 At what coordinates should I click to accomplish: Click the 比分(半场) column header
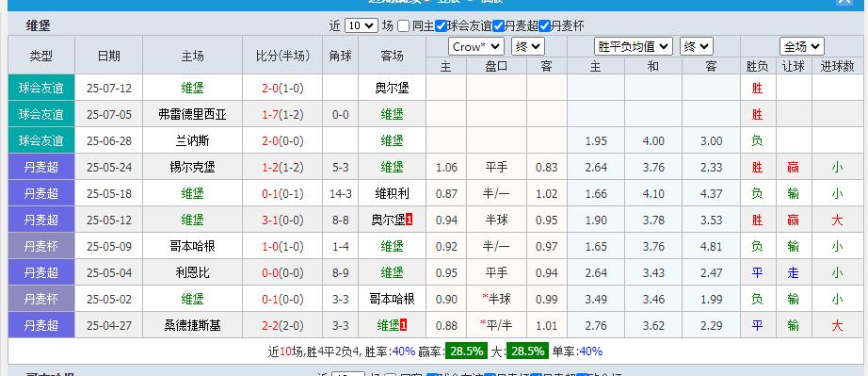click(282, 56)
